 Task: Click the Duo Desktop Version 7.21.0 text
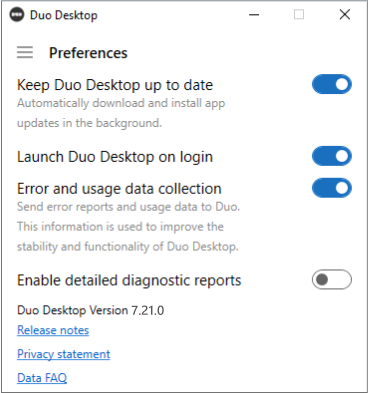pos(90,310)
